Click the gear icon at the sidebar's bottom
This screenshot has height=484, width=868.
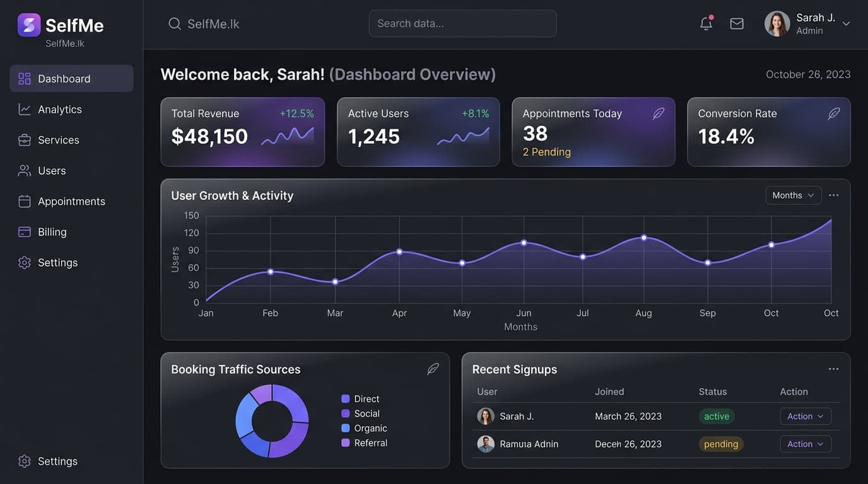(x=25, y=461)
